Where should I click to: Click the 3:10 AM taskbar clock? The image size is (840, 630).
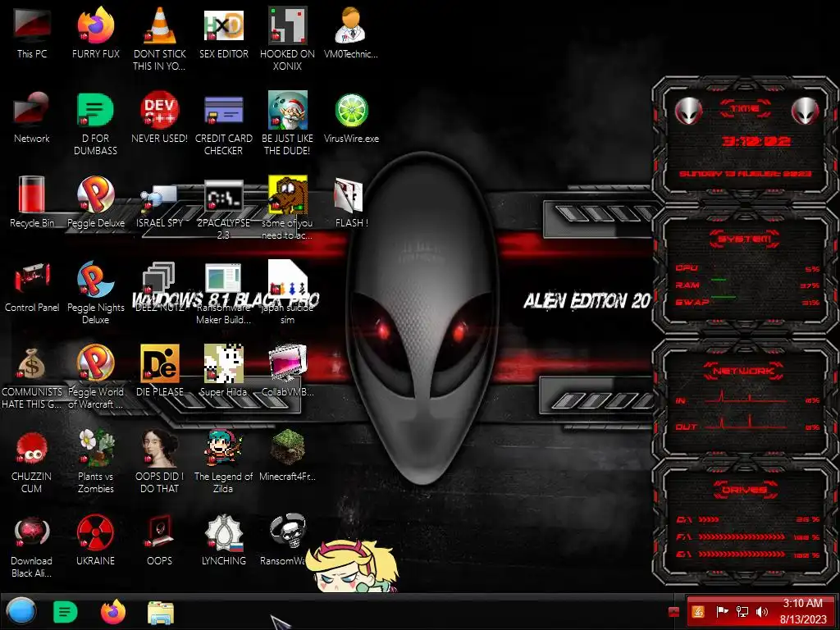click(x=802, y=611)
